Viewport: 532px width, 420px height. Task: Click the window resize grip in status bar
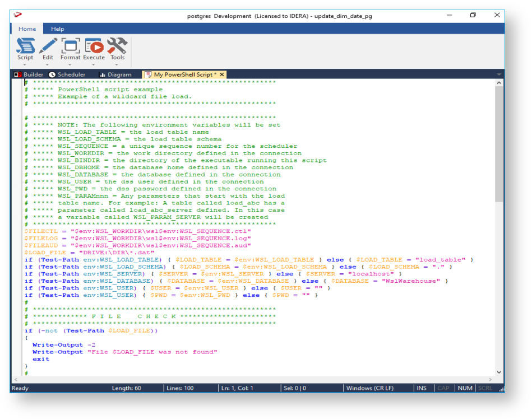pos(502,390)
